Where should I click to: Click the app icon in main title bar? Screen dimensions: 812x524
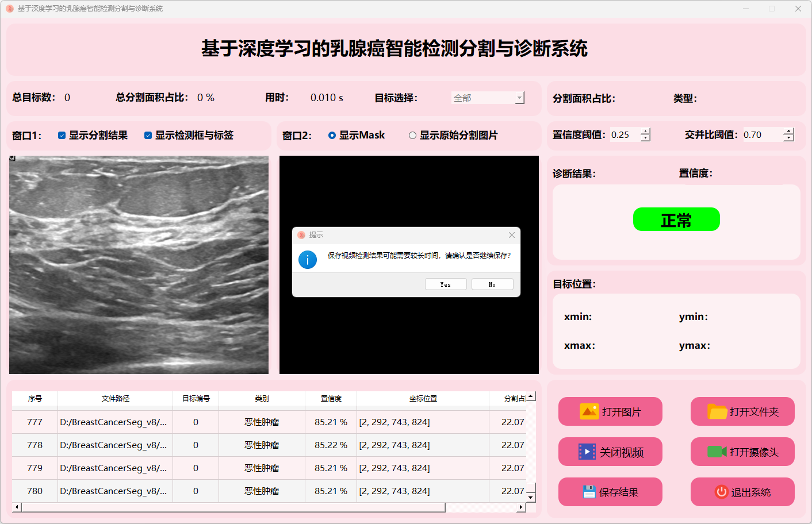click(9, 9)
